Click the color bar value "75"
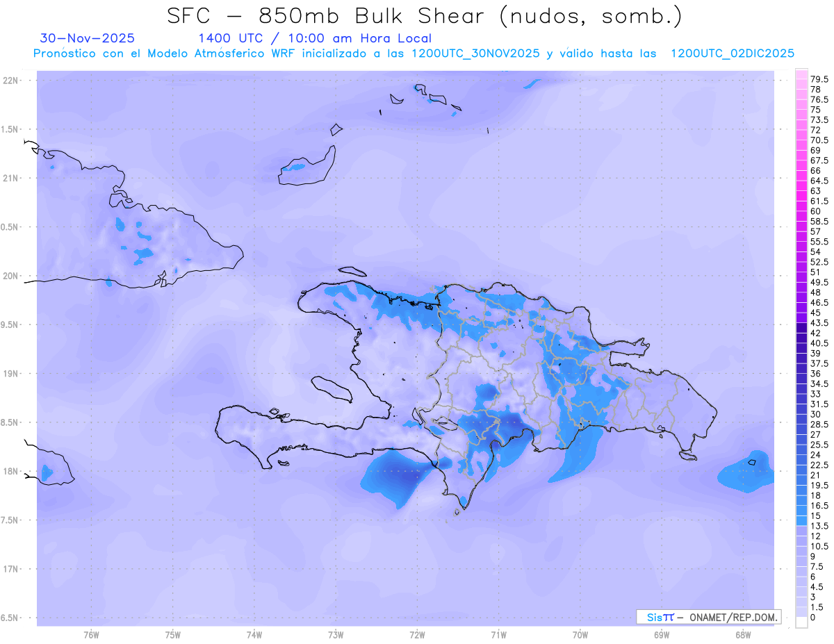The image size is (834, 644). coord(815,110)
